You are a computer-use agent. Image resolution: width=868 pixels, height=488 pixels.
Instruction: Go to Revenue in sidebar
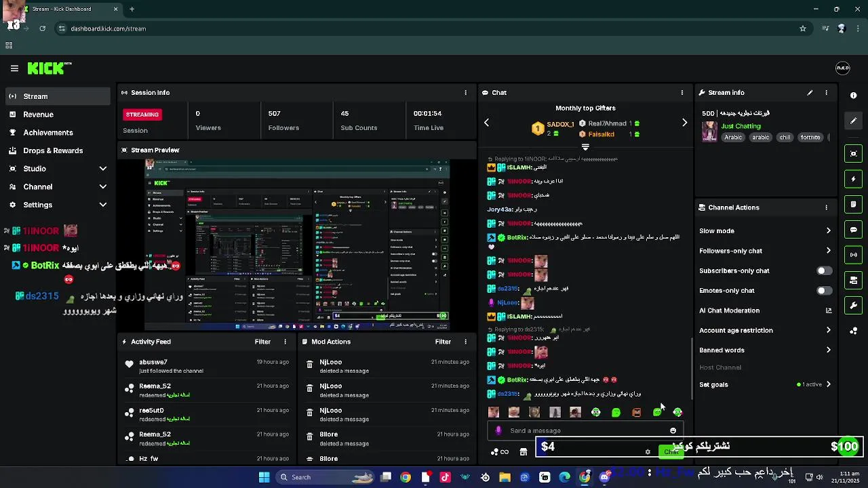58,115
